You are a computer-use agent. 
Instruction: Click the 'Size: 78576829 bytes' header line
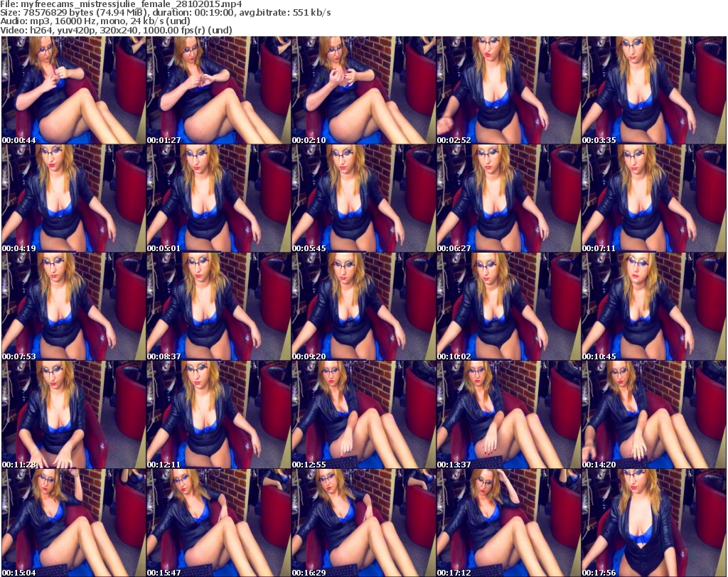(165, 13)
